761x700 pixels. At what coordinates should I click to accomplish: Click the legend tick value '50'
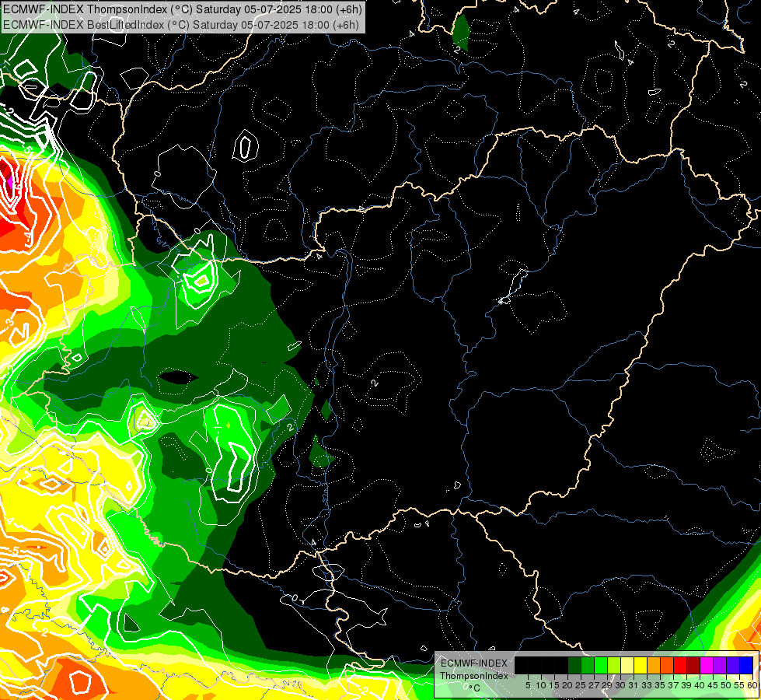point(727,685)
